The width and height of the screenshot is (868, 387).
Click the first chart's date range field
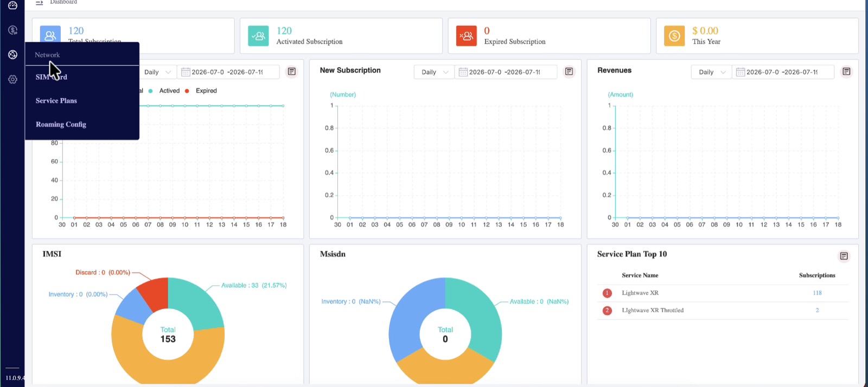tap(228, 72)
